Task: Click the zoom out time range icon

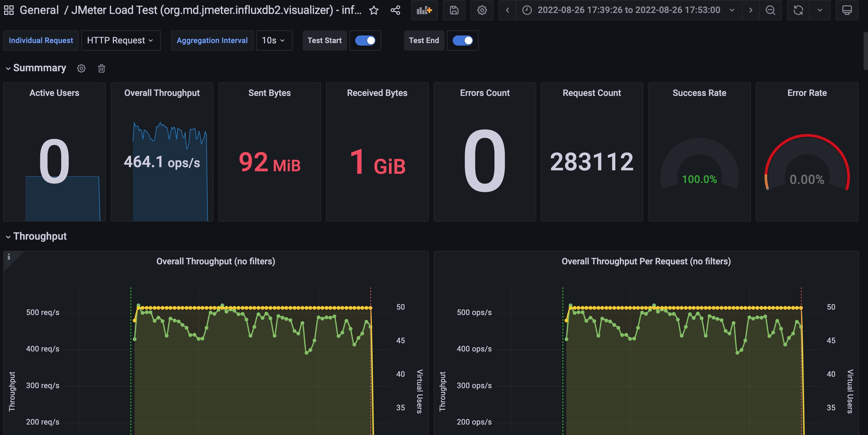Action: [770, 10]
